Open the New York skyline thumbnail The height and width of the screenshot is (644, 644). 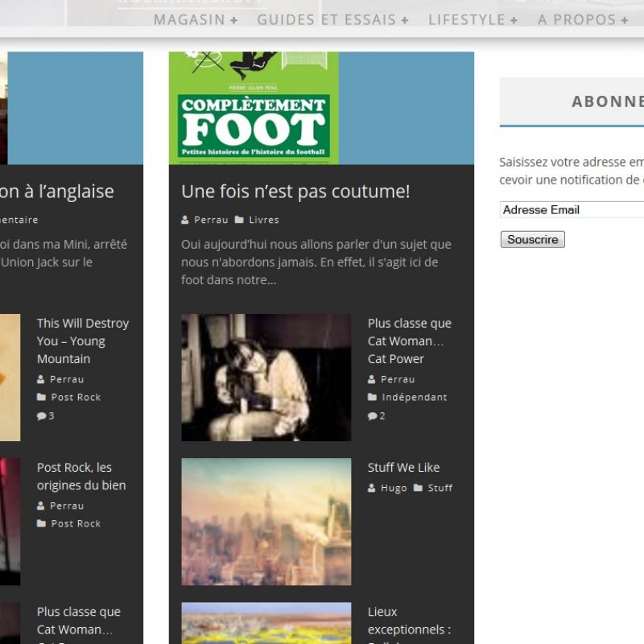[266, 522]
